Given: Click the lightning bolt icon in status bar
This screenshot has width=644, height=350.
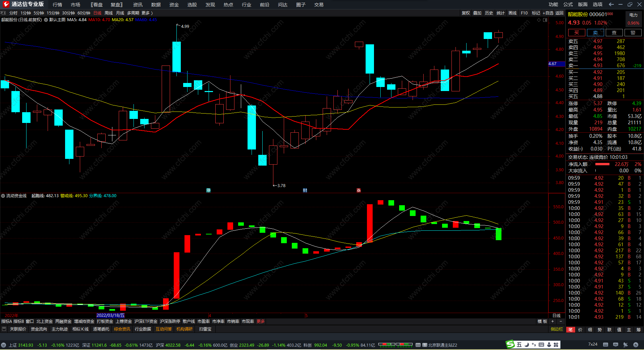Looking at the screenshot, I should tap(636, 345).
